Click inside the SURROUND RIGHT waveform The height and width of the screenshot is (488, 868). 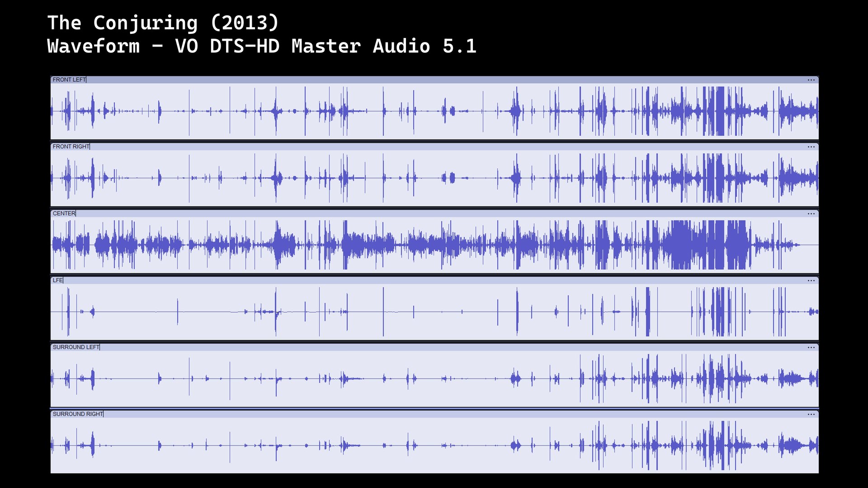click(434, 446)
